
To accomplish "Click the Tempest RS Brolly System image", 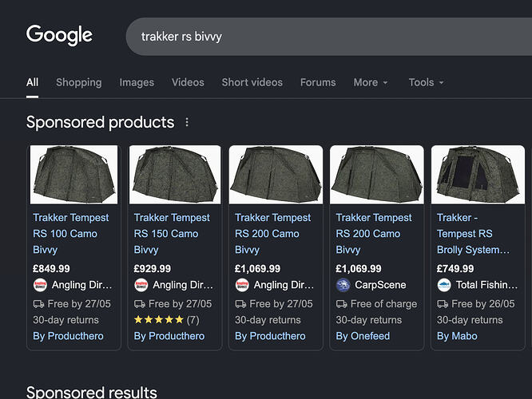I will tap(478, 175).
